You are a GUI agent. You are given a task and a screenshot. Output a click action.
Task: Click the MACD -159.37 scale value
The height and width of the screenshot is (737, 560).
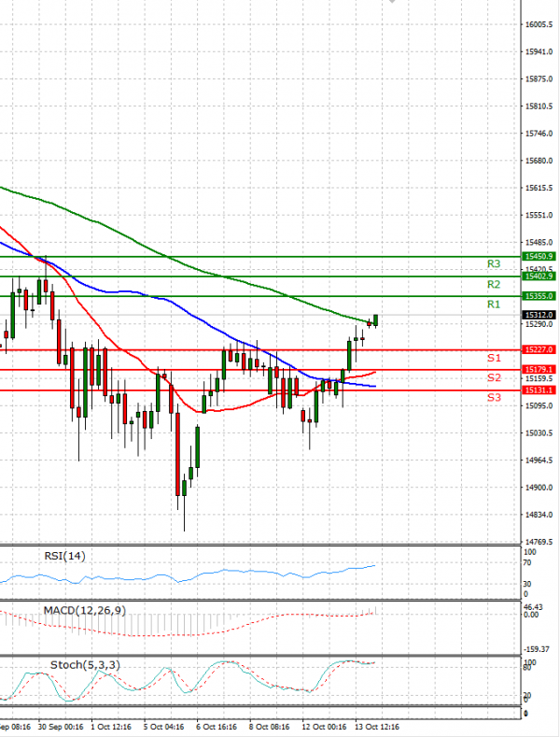coord(536,649)
